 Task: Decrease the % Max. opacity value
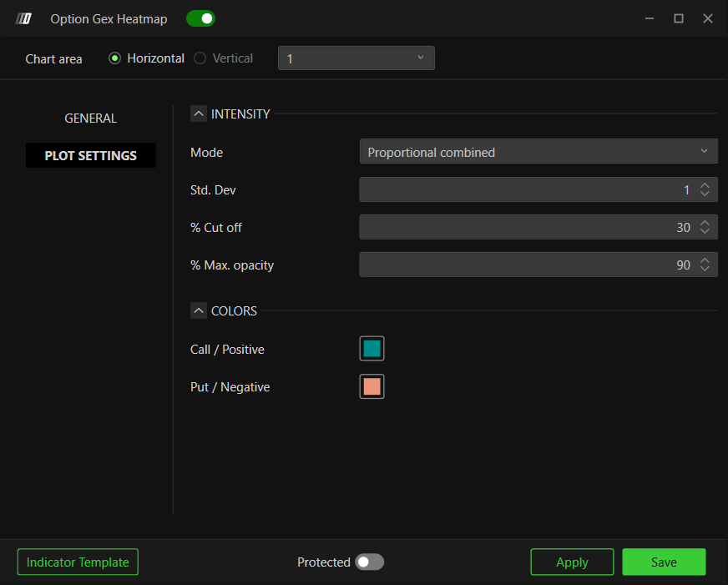705,269
